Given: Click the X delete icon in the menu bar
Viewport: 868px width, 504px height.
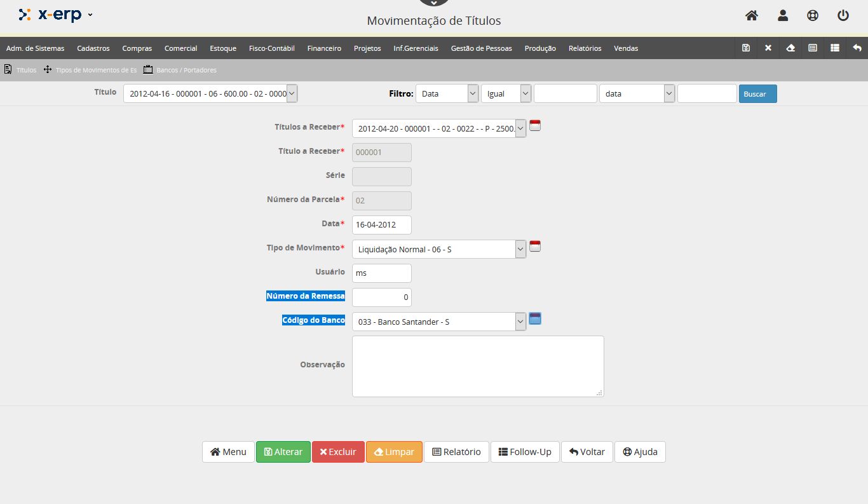Looking at the screenshot, I should click(768, 48).
